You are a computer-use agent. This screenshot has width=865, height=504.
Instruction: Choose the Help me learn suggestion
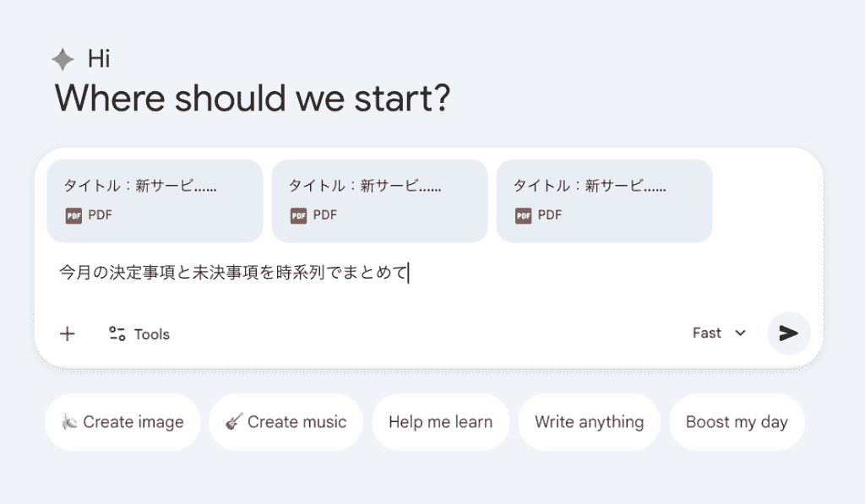[x=440, y=422]
